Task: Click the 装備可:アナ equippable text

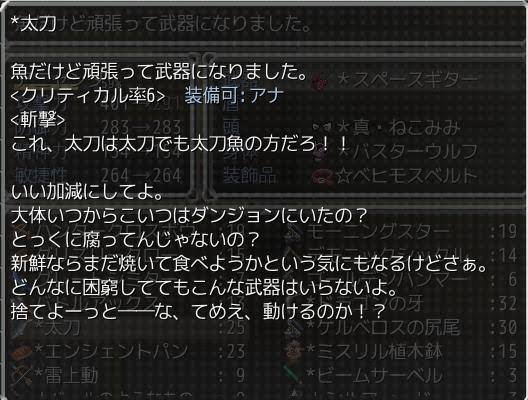Action: click(x=234, y=96)
